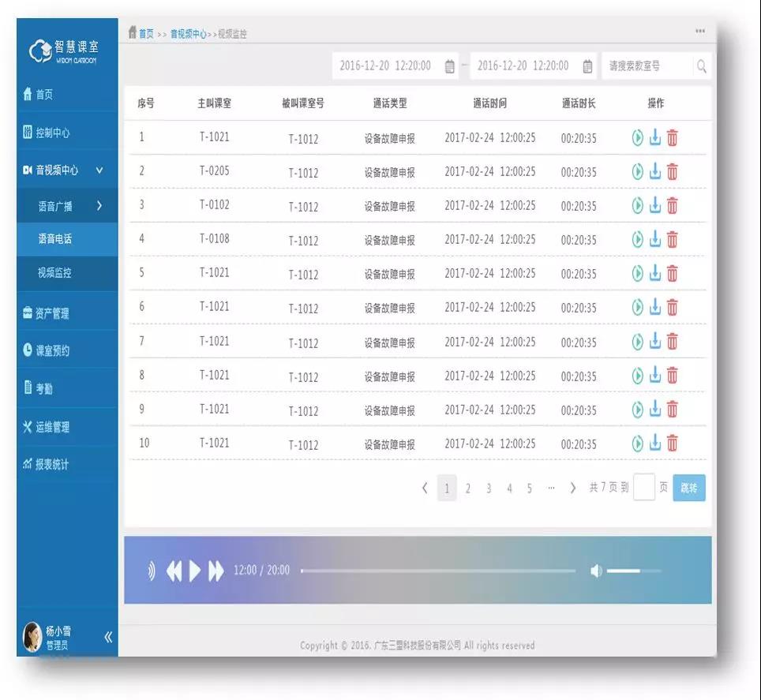Image resolution: width=761 pixels, height=700 pixels.
Task: Select 视频监控 in the sidebar
Action: [54, 273]
